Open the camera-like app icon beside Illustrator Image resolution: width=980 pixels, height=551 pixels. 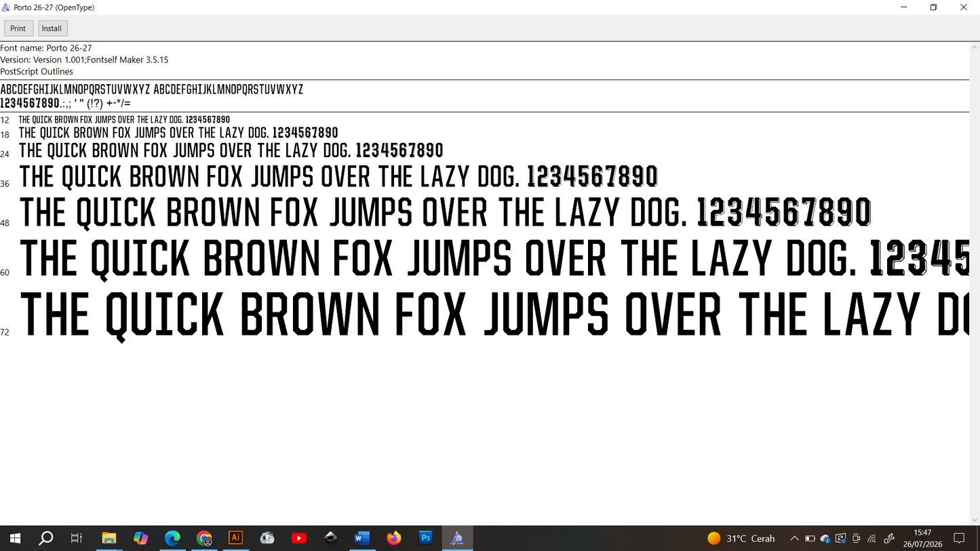tap(267, 538)
